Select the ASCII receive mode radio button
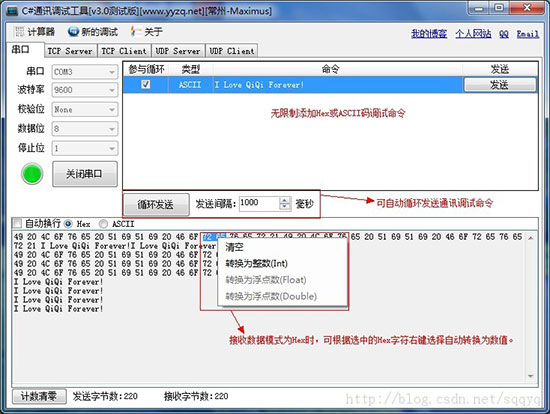The width and height of the screenshot is (550, 414). point(103,223)
